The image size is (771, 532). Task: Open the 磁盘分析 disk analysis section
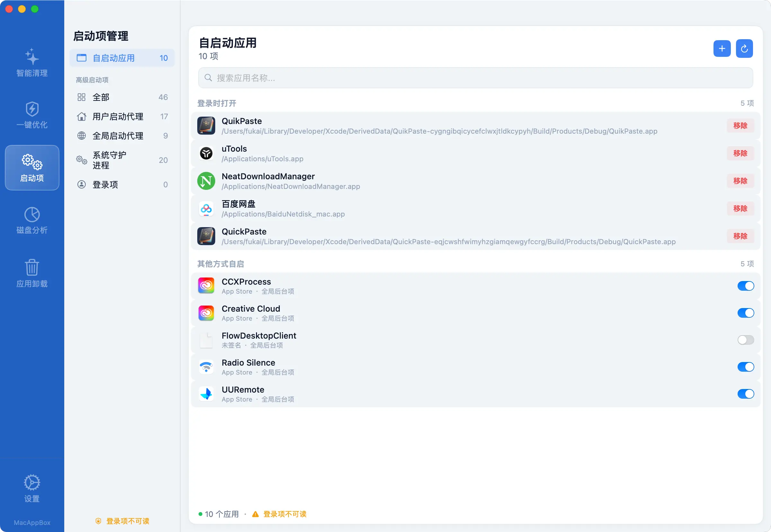click(x=32, y=220)
